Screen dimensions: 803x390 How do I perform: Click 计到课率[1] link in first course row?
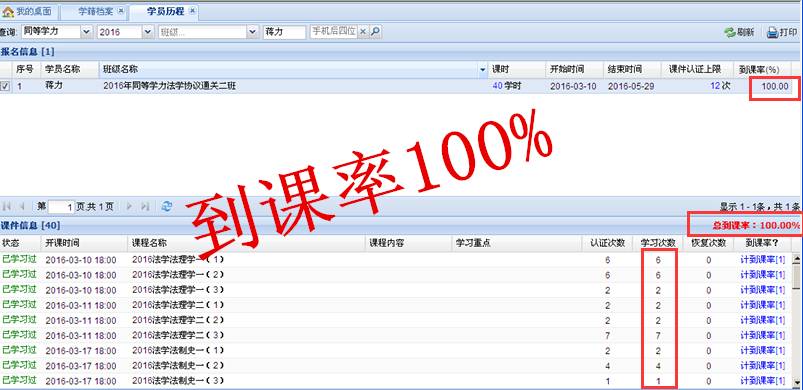pos(763,259)
